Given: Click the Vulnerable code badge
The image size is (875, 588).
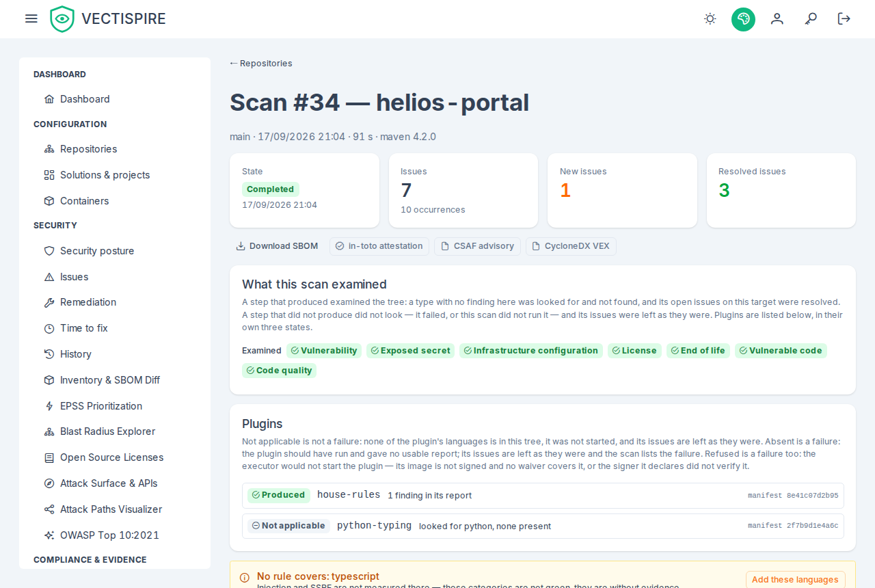Looking at the screenshot, I should pos(781,351).
